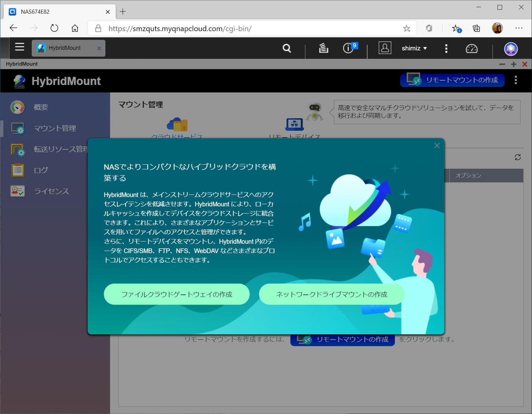
Task: Click the browser address bar URL
Action: click(x=180, y=28)
